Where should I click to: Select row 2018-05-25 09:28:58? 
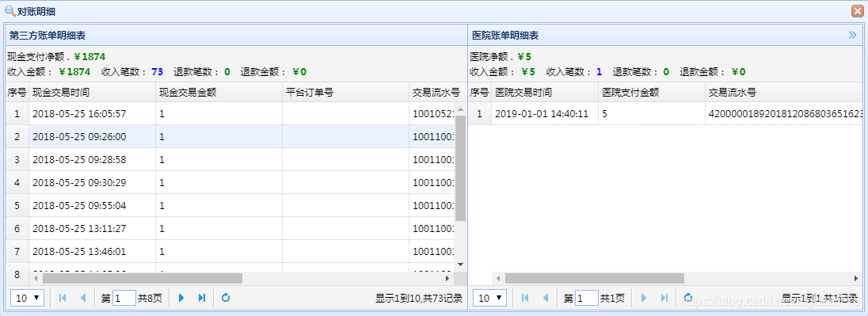click(230, 159)
